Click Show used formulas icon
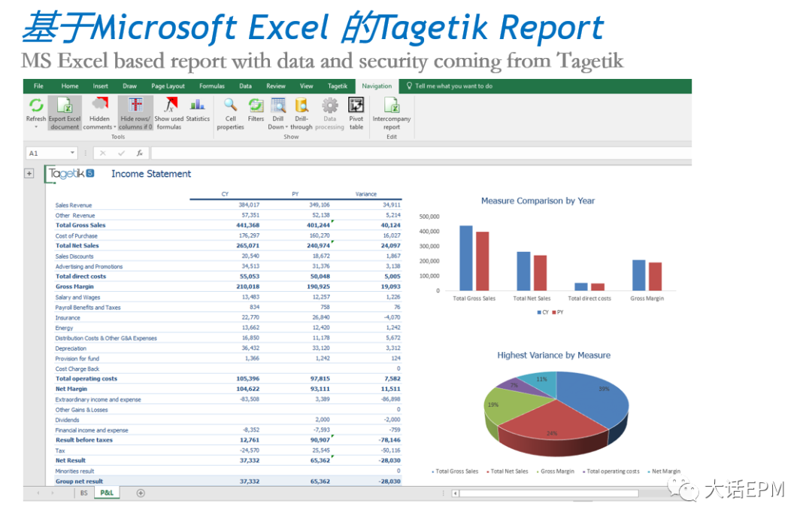This screenshot has width=812, height=525. click(169, 105)
